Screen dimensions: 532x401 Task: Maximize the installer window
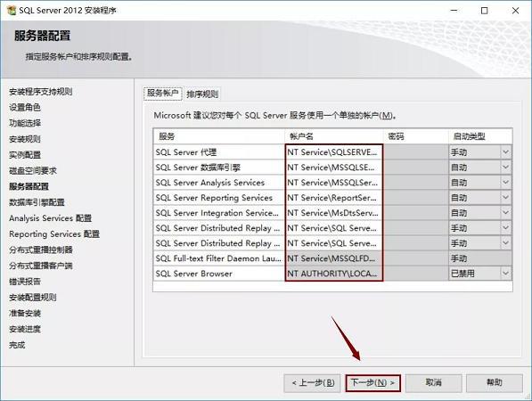pyautogui.click(x=485, y=11)
